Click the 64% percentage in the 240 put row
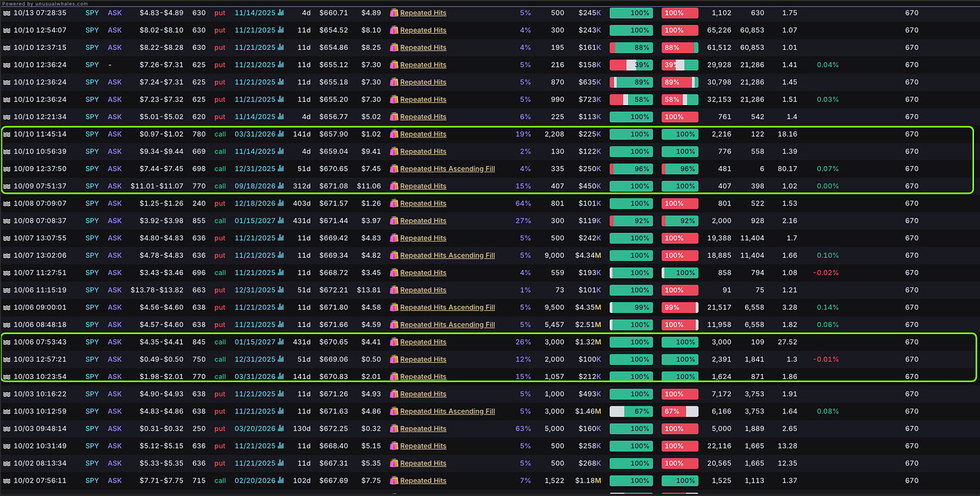980x496 pixels. tap(523, 203)
